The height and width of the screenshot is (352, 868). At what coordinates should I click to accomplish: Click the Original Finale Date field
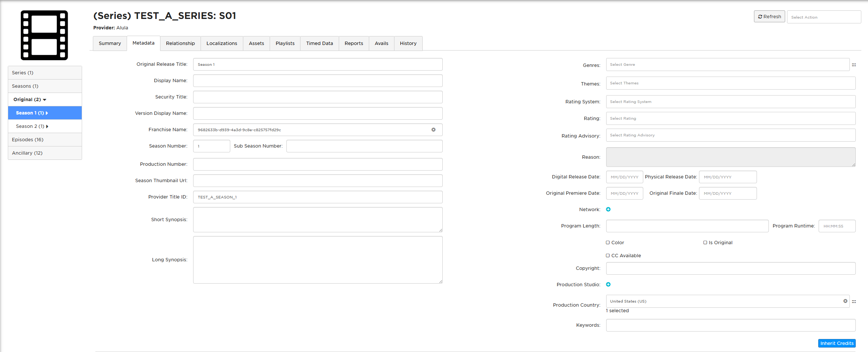pos(728,193)
